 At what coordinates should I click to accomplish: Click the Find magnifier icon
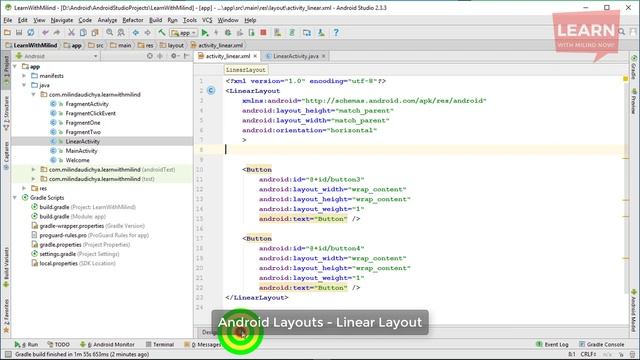(109, 33)
